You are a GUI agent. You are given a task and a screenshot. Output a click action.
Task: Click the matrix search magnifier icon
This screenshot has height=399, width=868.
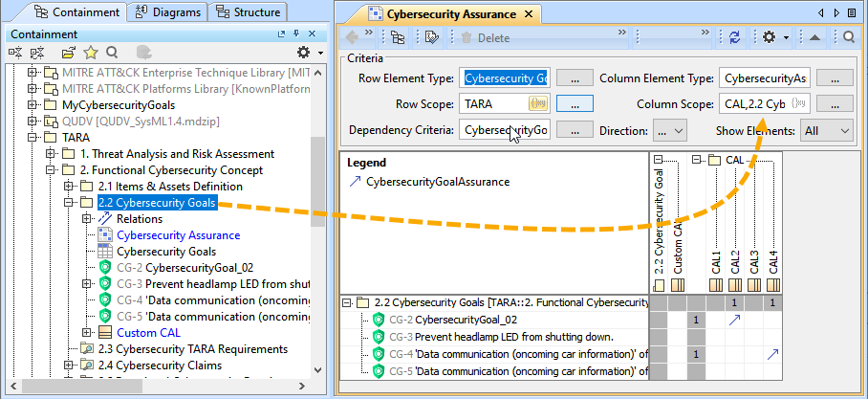(x=849, y=37)
